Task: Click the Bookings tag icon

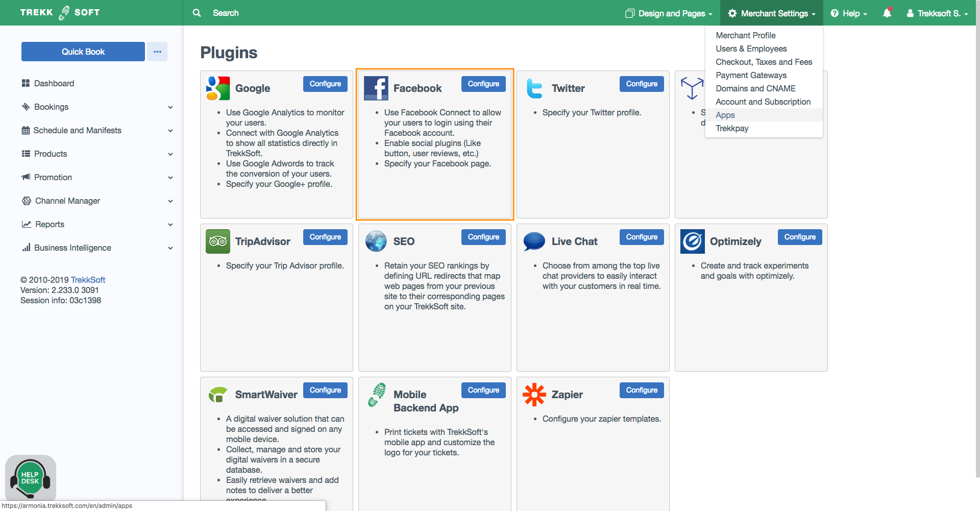Action: point(26,107)
